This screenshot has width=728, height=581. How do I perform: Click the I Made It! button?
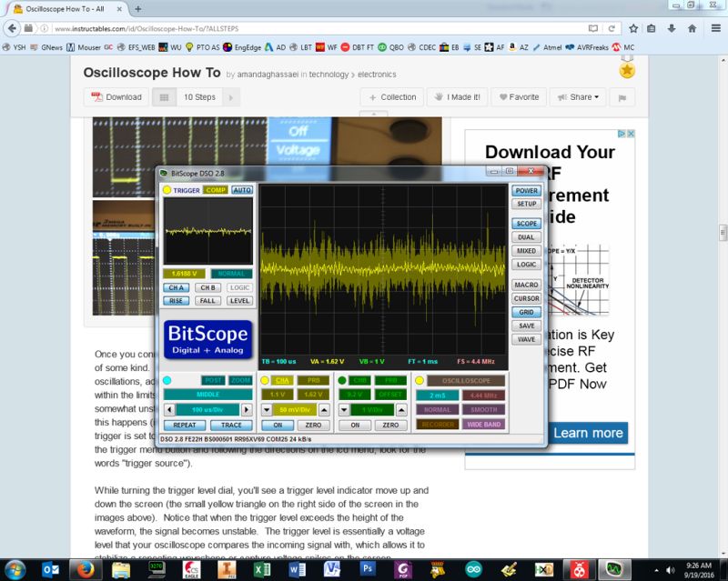(x=457, y=97)
